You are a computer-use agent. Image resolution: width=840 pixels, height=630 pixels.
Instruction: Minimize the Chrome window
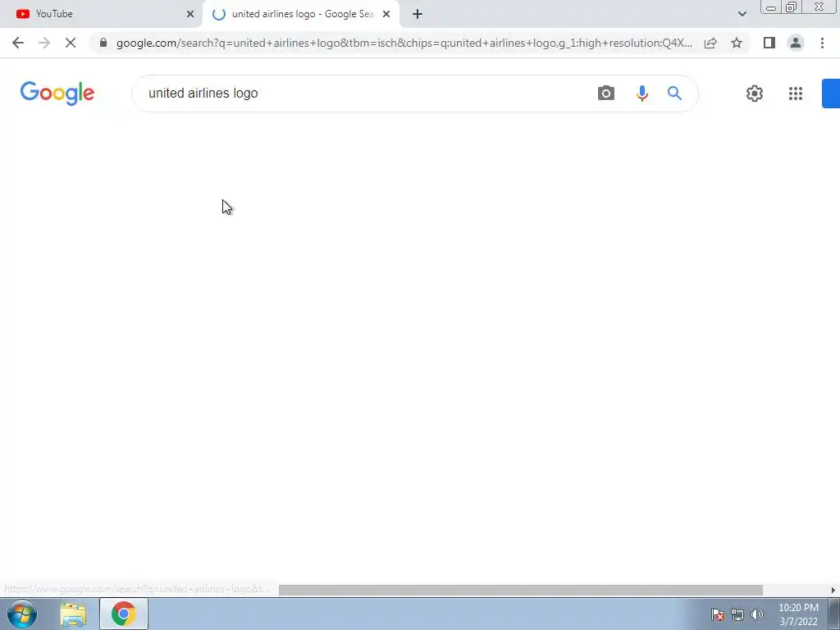[x=771, y=7]
